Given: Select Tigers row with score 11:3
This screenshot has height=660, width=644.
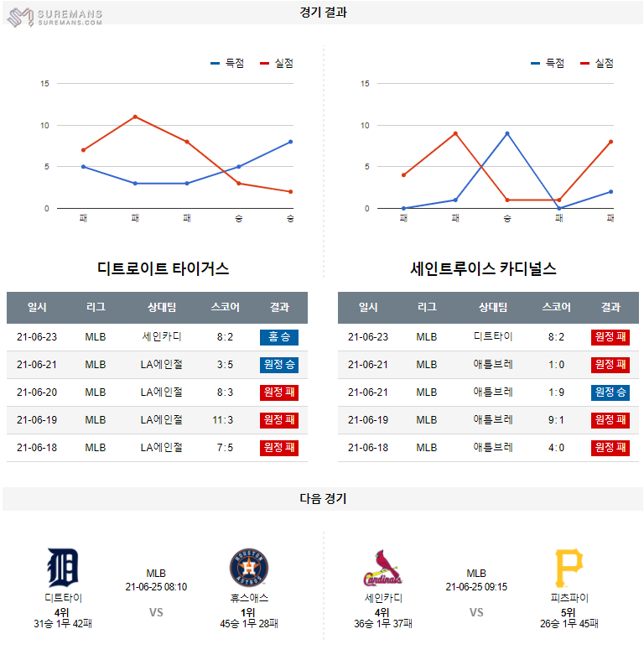Looking at the screenshot, I should 157,420.
